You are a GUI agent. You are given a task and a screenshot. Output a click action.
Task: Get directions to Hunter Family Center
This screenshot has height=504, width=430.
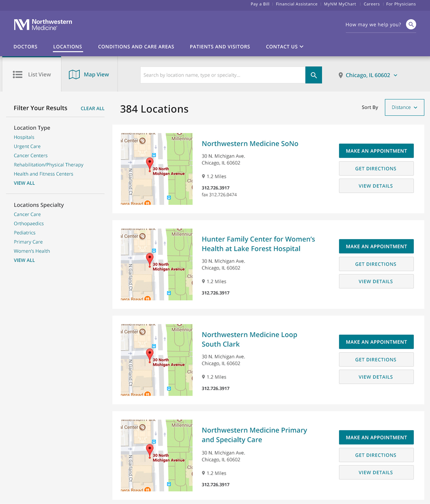[x=376, y=264]
